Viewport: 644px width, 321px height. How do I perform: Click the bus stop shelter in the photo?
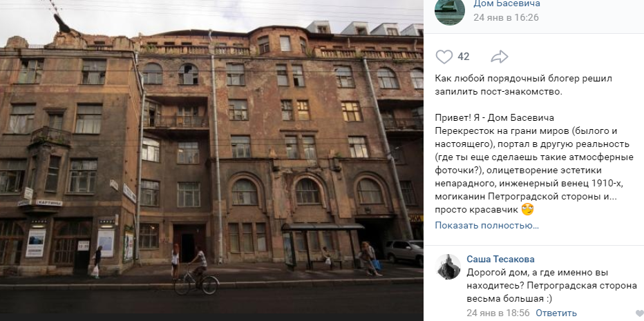323,246
